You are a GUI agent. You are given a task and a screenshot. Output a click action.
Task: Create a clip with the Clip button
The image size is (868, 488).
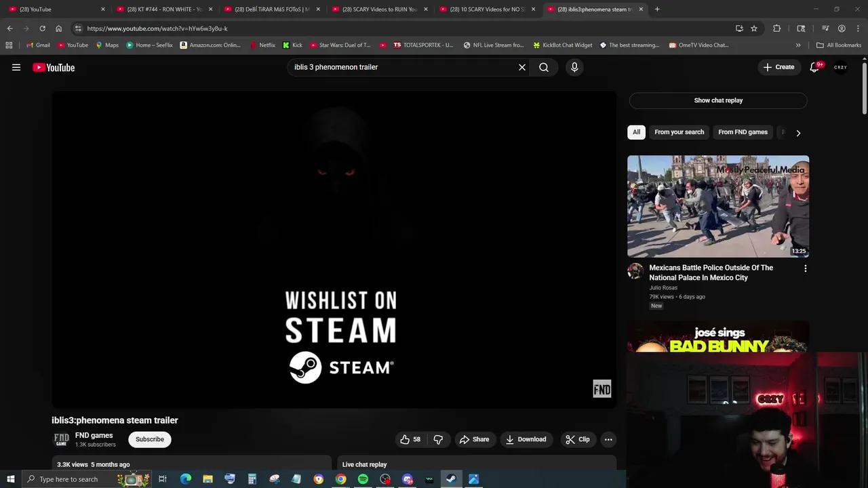coord(578,439)
